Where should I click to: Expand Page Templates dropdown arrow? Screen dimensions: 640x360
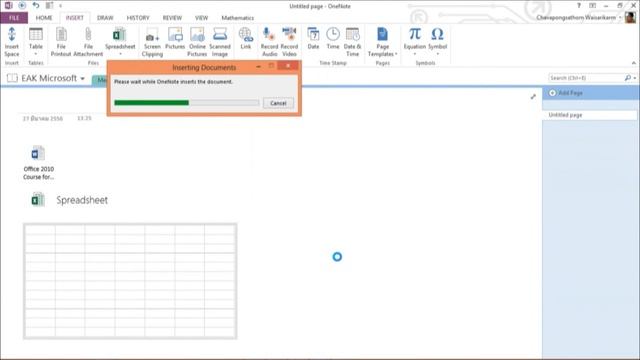[396, 54]
